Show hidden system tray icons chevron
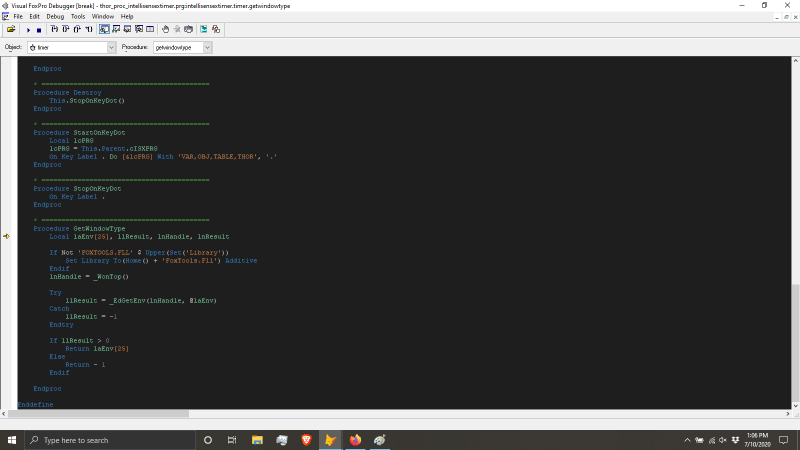 tap(687, 440)
